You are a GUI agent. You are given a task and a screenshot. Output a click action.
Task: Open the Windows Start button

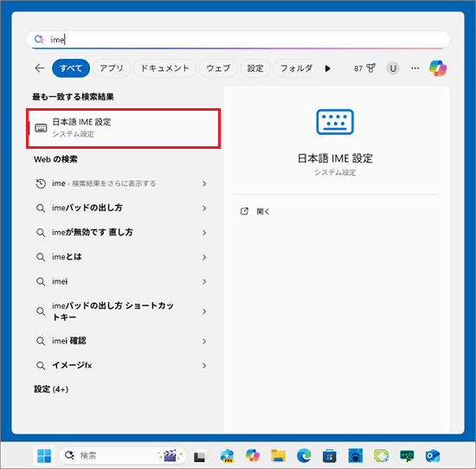[44, 456]
